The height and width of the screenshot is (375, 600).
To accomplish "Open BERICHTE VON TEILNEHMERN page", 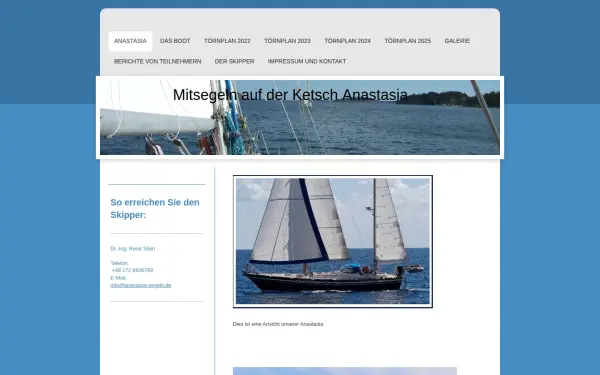I will (x=157, y=61).
